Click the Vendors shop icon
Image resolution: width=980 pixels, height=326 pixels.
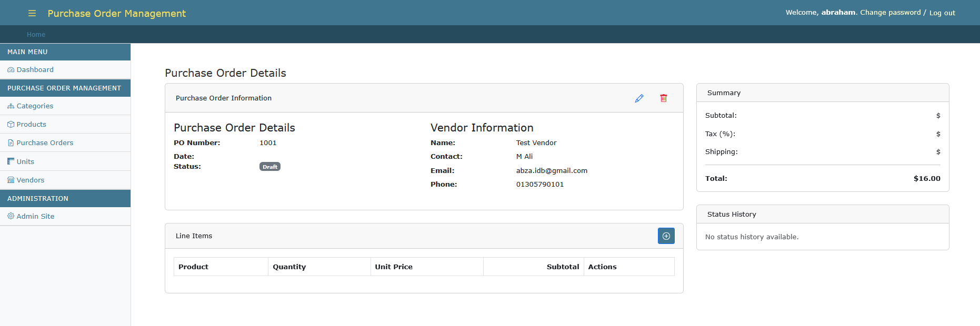pyautogui.click(x=11, y=180)
